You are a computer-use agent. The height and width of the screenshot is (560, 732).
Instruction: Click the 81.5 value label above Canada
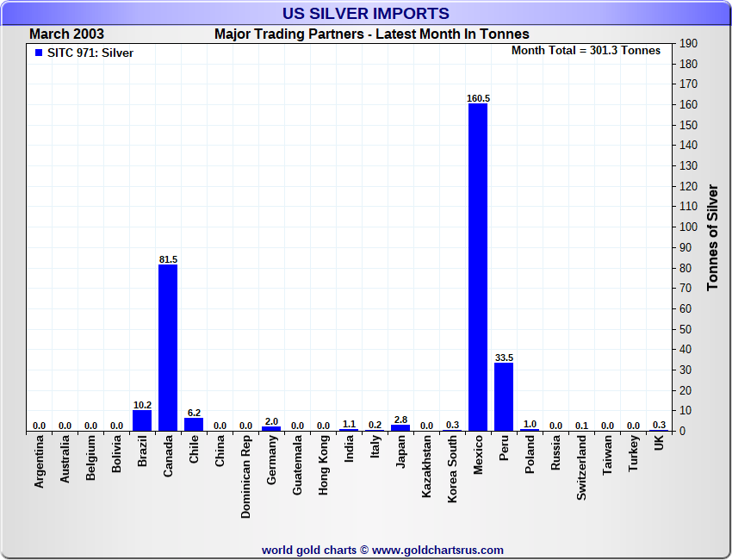pyautogui.click(x=168, y=259)
